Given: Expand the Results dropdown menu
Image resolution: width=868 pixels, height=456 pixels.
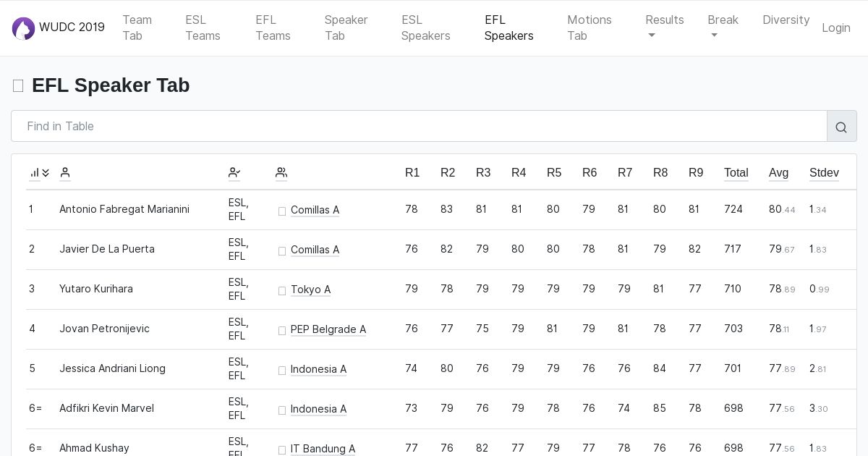Looking at the screenshot, I should (665, 28).
